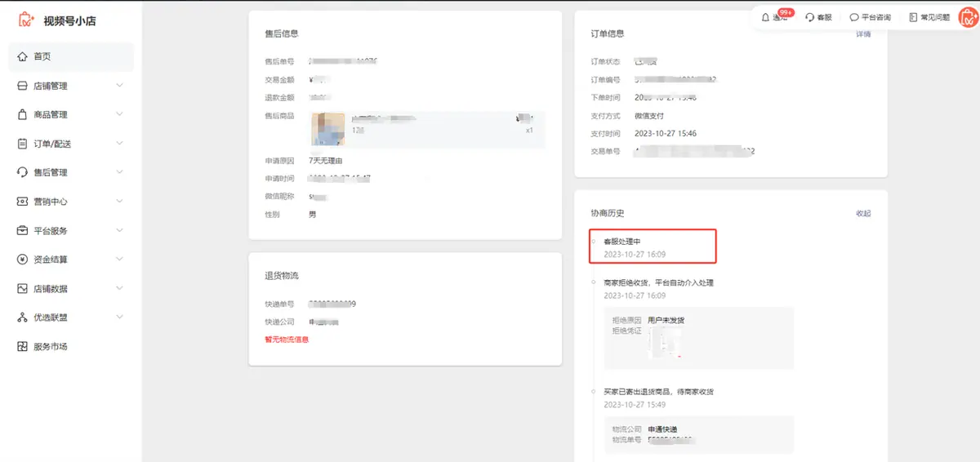980x462 pixels.
Task: Click 商家拒绝收货，平台自动介入处理 entry
Action: 659,282
